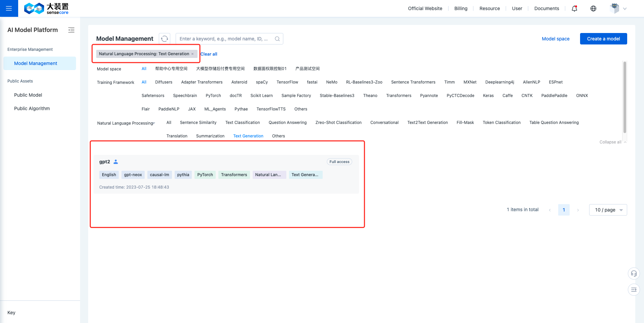Image resolution: width=644 pixels, height=323 pixels.
Task: Open Key in the sidebar
Action: point(11,313)
